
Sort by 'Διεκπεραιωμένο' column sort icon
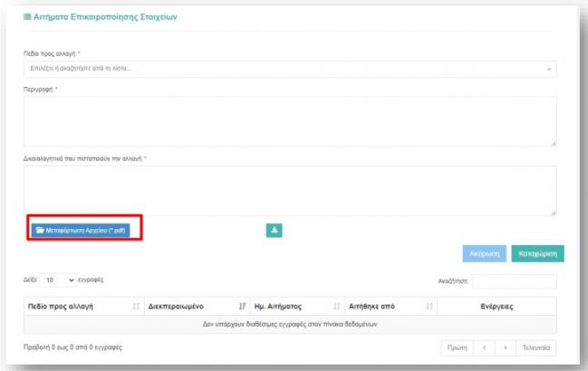[x=242, y=307]
